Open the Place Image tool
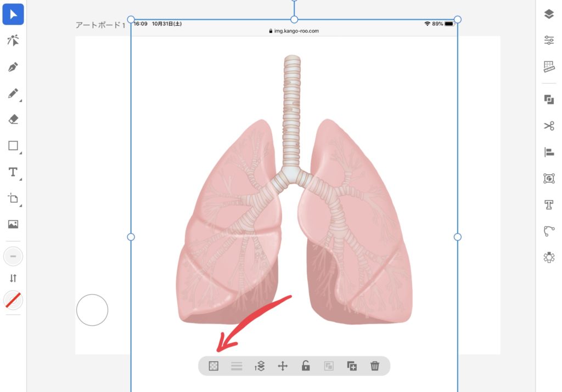Image resolution: width=562 pixels, height=392 pixels. pos(13,224)
